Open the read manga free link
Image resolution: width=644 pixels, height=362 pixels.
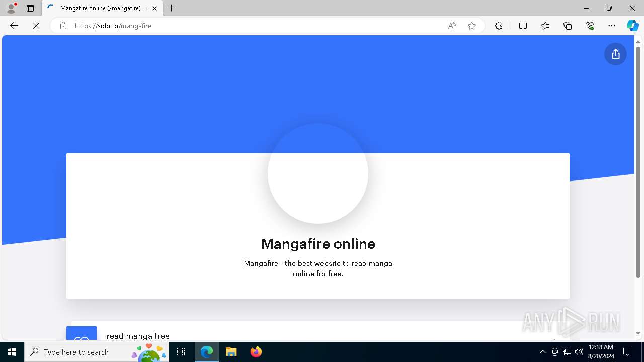(x=138, y=336)
